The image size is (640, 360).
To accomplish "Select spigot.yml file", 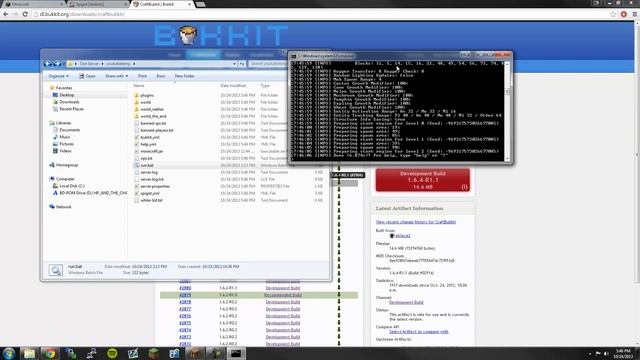I will [x=150, y=193].
